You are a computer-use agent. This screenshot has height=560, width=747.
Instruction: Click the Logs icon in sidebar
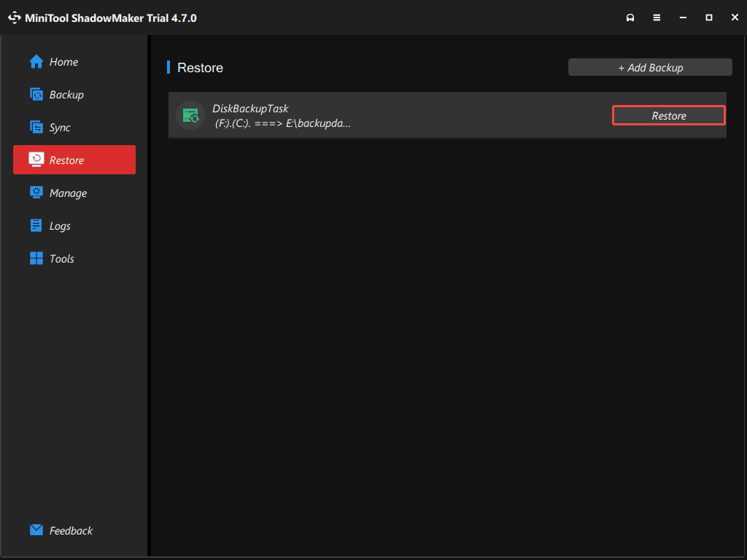coord(36,225)
